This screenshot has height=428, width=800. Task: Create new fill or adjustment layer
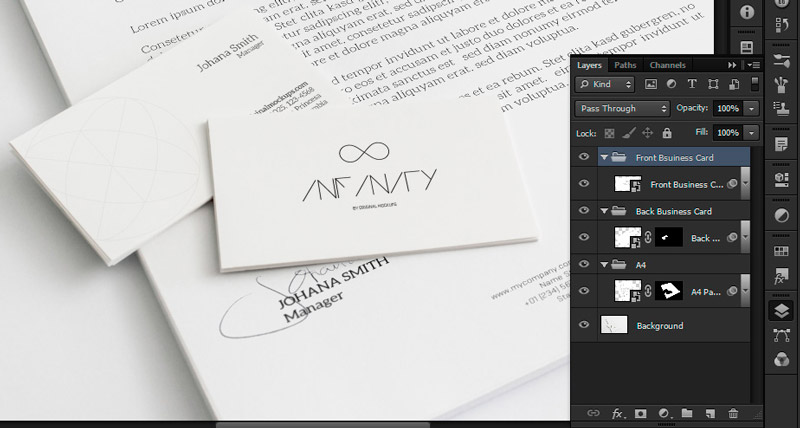(664, 413)
